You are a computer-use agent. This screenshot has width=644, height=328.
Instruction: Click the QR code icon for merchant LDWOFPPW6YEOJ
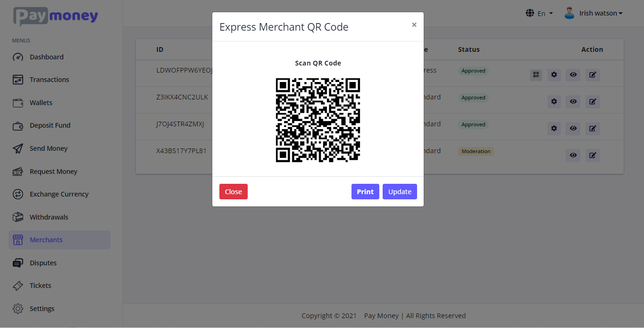(x=535, y=74)
